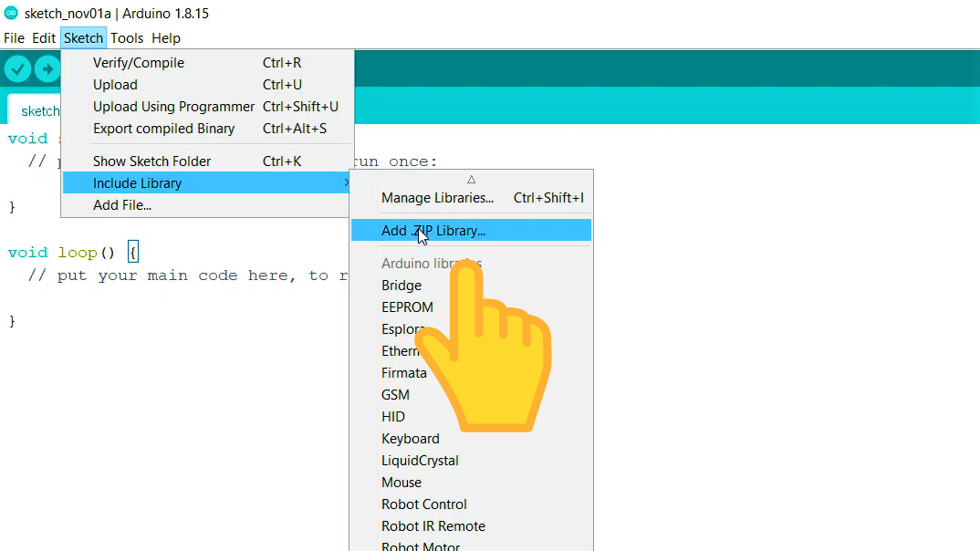980x551 pixels.
Task: Select Show Sketch Folder
Action: coord(207,161)
